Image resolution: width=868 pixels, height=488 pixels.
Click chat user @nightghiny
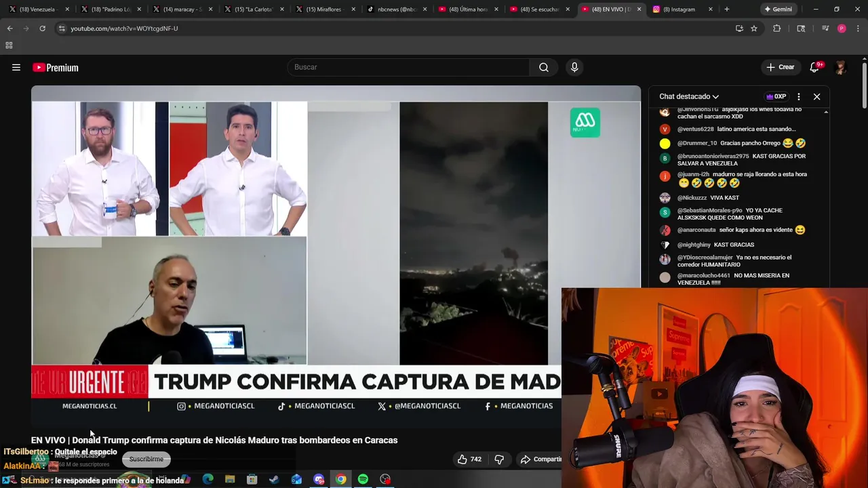click(x=694, y=245)
